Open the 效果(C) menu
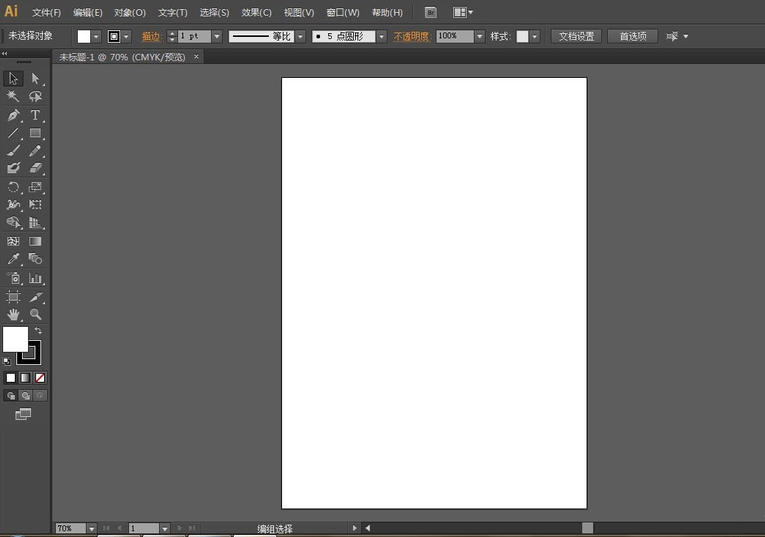 coord(256,13)
